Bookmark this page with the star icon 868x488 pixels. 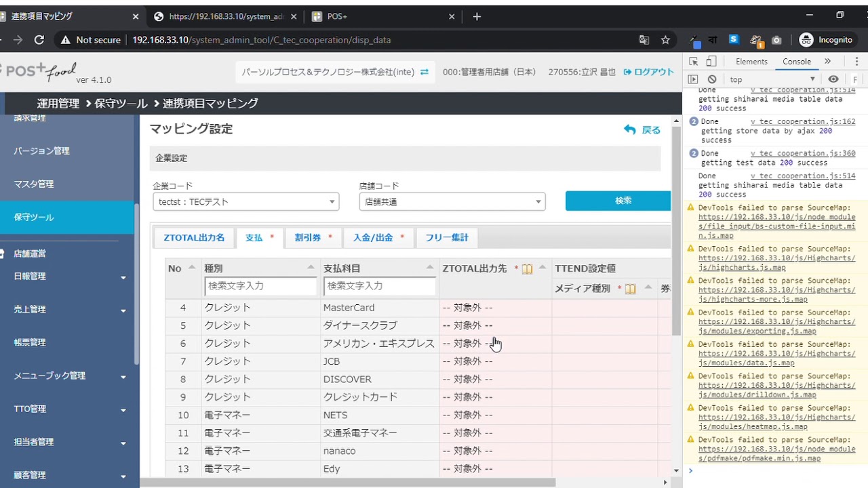(665, 40)
